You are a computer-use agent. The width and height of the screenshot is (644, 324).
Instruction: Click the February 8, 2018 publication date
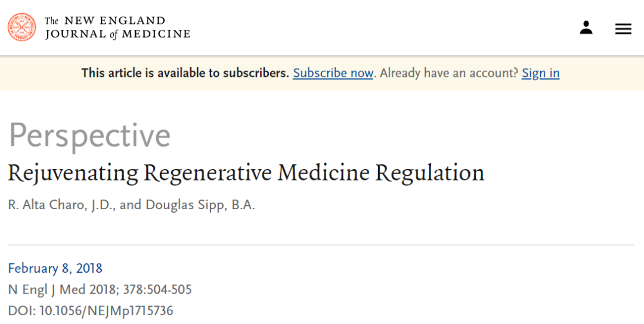(55, 268)
